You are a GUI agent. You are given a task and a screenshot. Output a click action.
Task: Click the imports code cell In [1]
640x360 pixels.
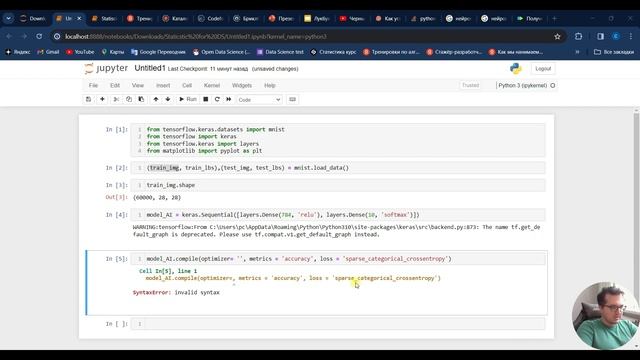tap(338, 140)
